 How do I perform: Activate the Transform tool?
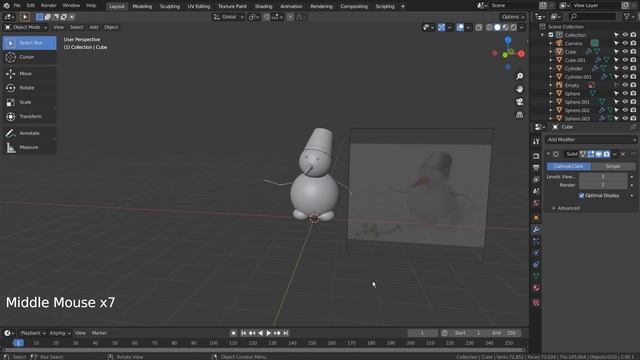coord(29,116)
